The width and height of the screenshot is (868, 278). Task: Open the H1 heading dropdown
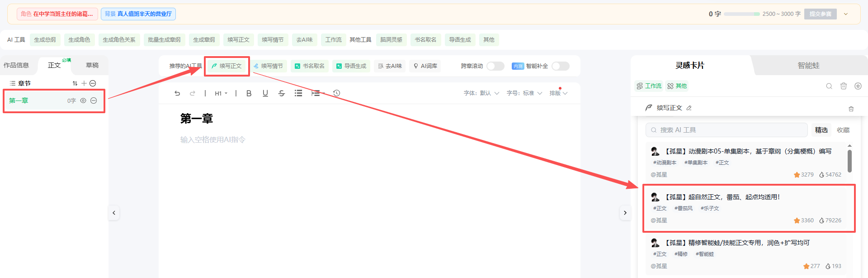[221, 93]
